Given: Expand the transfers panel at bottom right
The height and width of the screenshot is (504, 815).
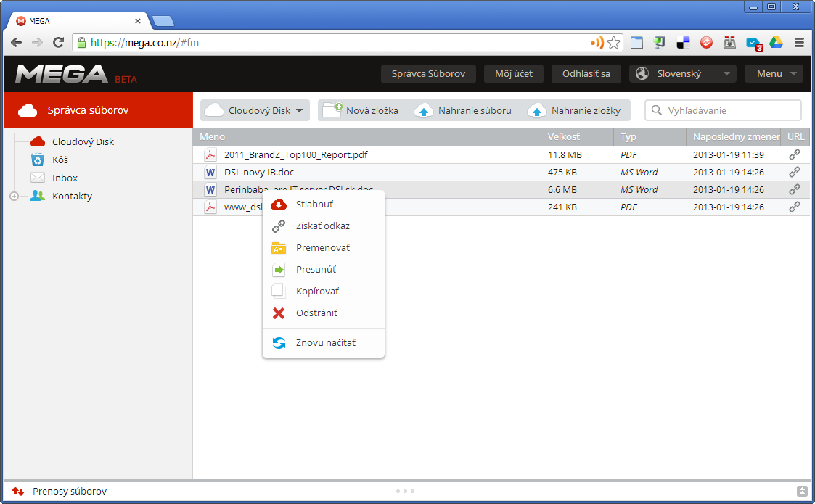Looking at the screenshot, I should click(x=801, y=491).
